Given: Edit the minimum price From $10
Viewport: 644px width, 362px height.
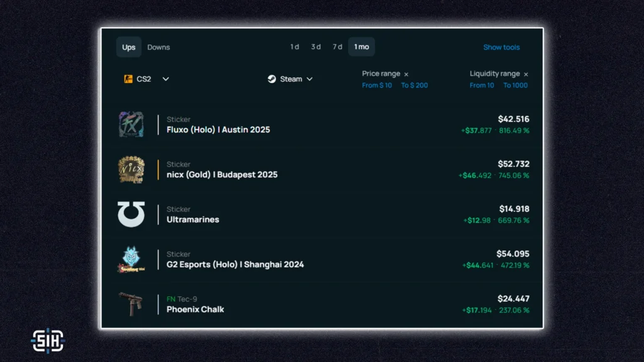Looking at the screenshot, I should tap(377, 85).
